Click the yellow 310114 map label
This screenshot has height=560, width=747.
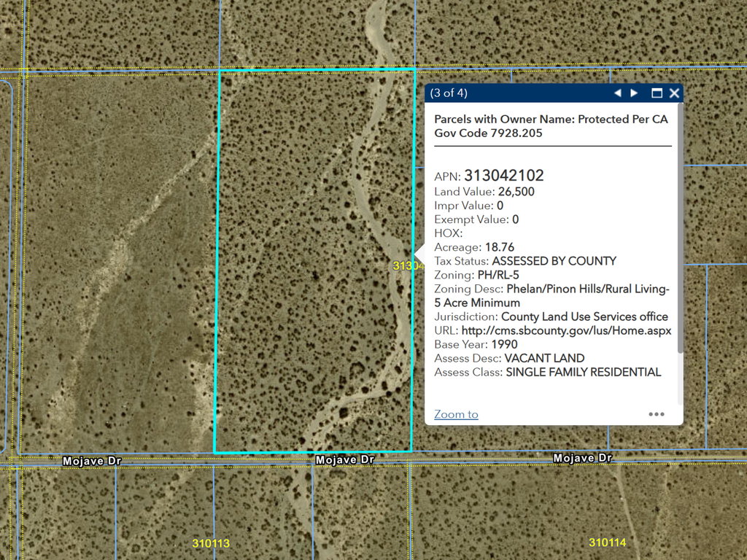607,542
